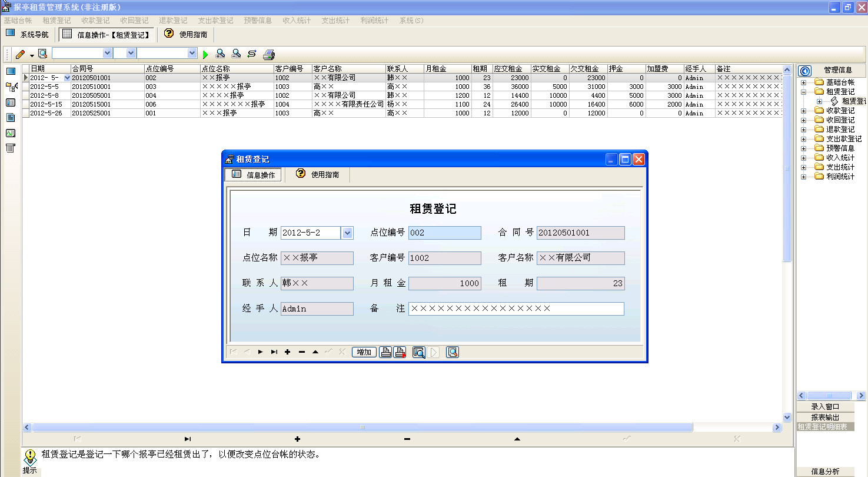Collapse the 租赁登记 tree node

coord(804,92)
